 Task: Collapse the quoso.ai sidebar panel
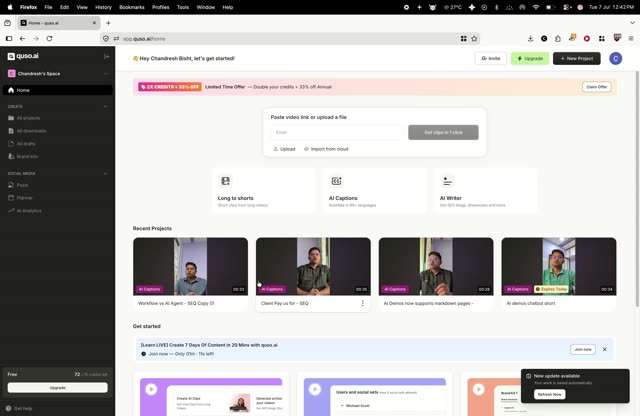107,56
